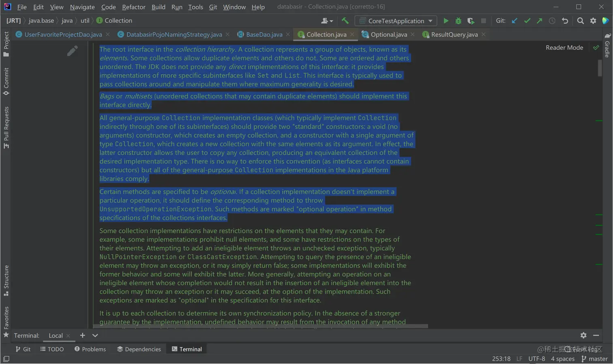613x364 pixels.
Task: Open the 4 spaces indent settings
Action: [x=562, y=359]
